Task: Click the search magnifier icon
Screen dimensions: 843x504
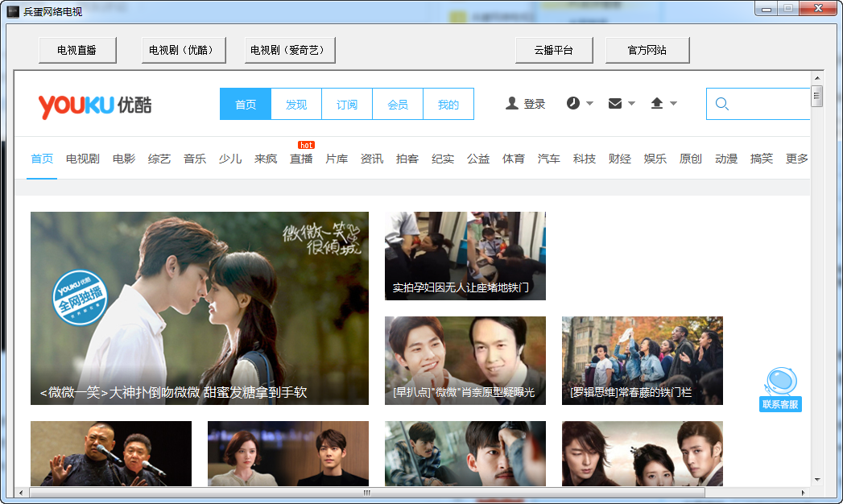Action: pos(722,104)
